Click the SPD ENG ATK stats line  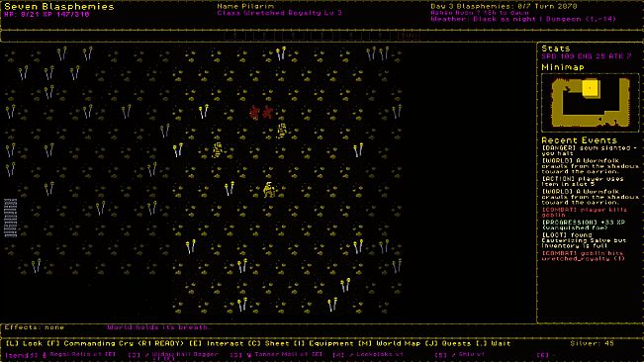click(x=586, y=56)
